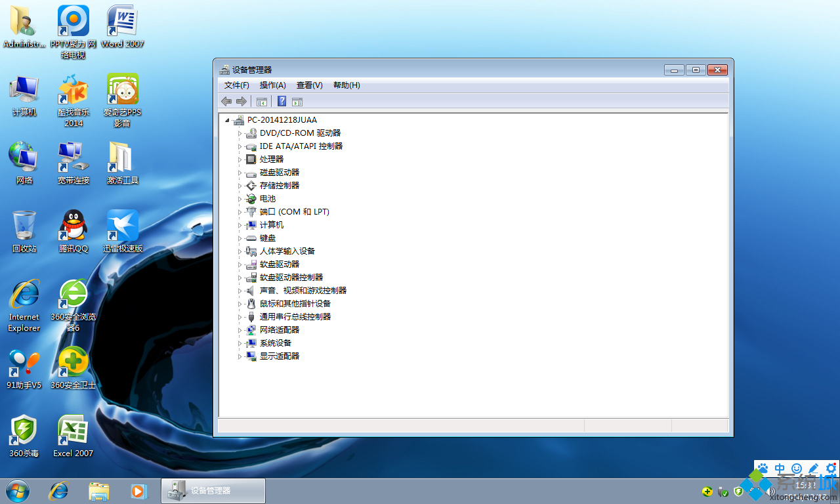Click the Safely Remove Hardware tray icon
Image resolution: width=840 pixels, height=504 pixels.
tap(722, 492)
